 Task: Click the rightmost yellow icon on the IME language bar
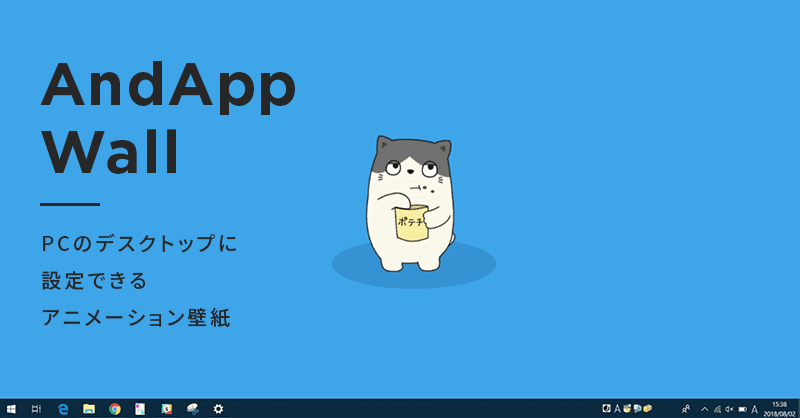click(x=648, y=409)
